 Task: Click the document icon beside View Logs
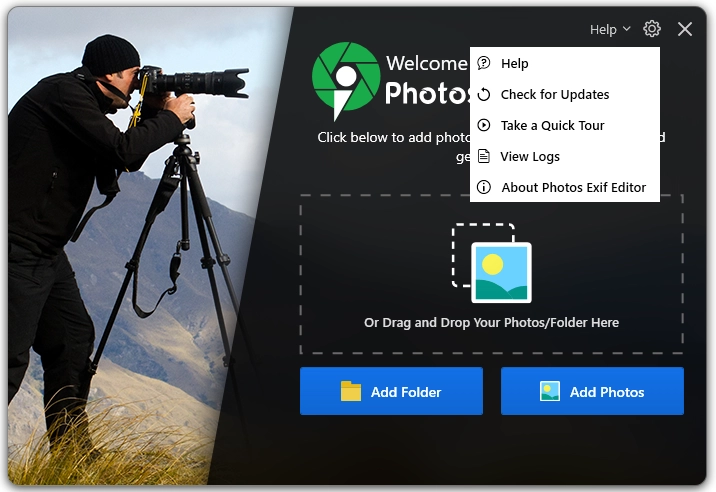tap(484, 157)
